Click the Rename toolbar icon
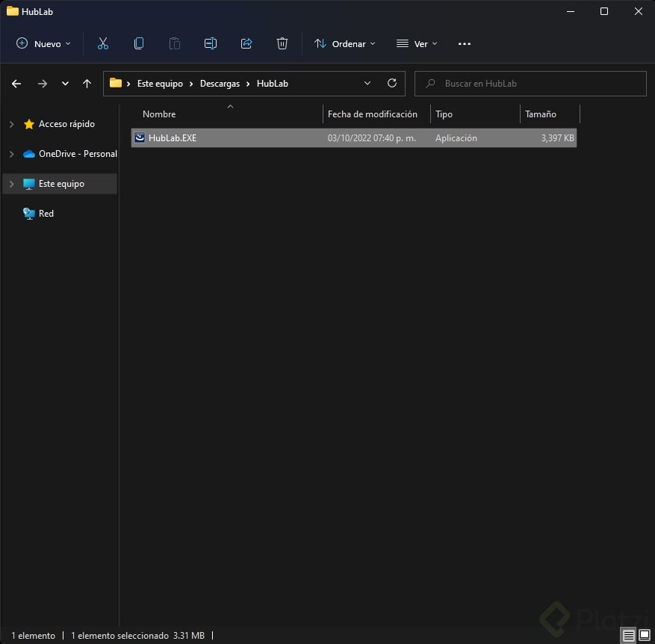The height and width of the screenshot is (644, 655). click(x=210, y=43)
